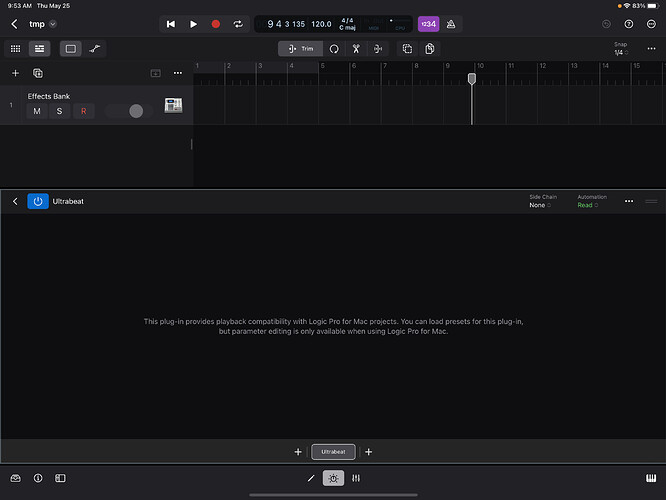Screen dimensions: 666x500
Task: Click bar 5 in the timeline ruler
Action: (322, 66)
